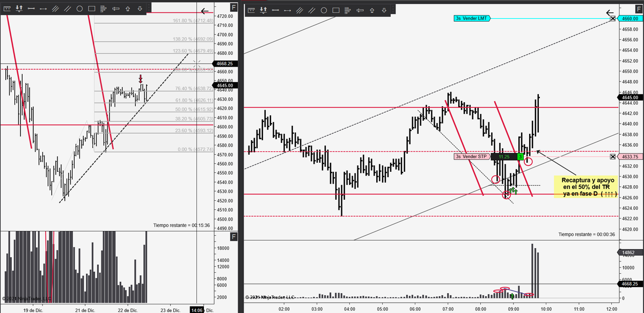Viewport: 644px width, 313px height.
Task: Select the double-line parallel tool in left chart toolbar
Action: [x=68, y=9]
